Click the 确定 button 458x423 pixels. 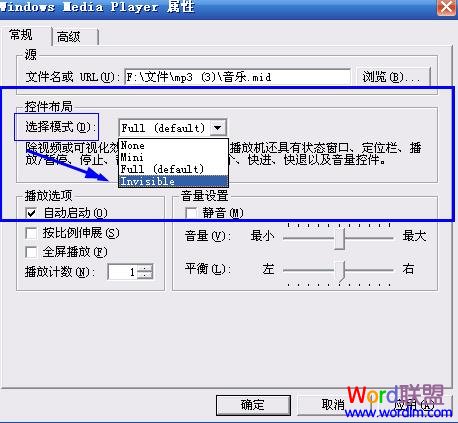pyautogui.click(x=253, y=405)
